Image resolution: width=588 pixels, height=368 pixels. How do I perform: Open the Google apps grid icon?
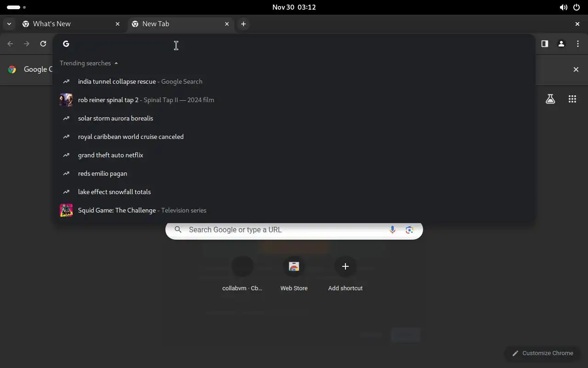pyautogui.click(x=572, y=99)
